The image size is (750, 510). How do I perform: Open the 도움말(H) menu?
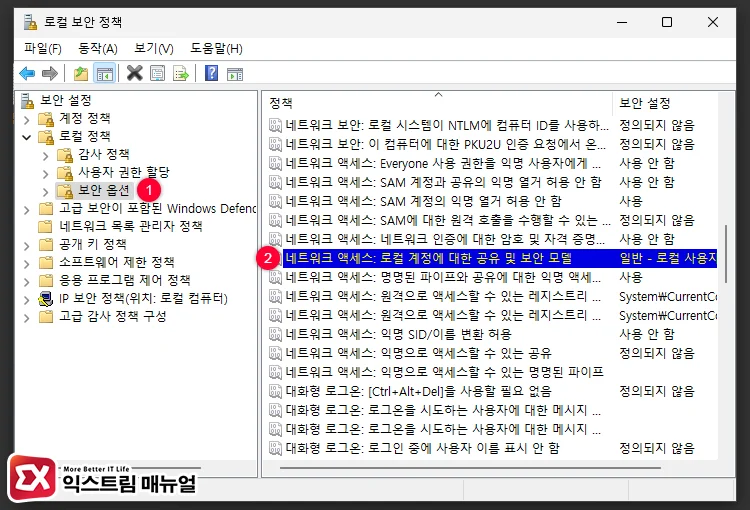click(x=216, y=48)
